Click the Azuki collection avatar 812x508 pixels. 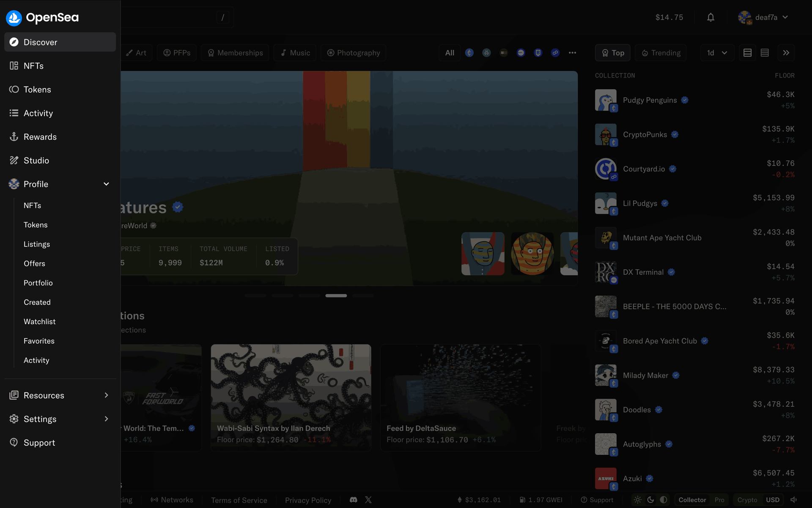(x=606, y=478)
